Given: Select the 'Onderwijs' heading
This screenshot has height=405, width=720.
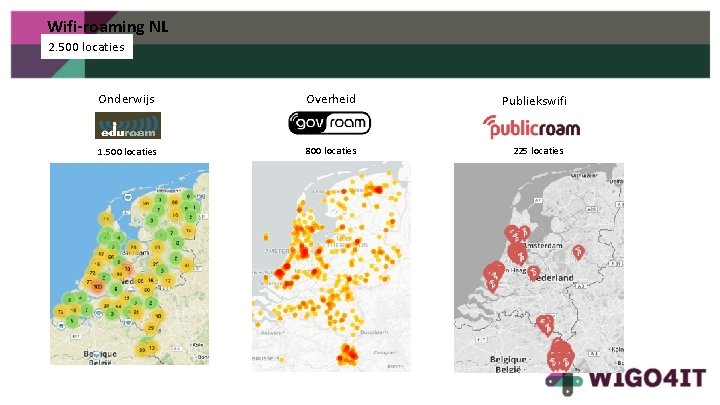Looking at the screenshot, I should click(x=126, y=99).
